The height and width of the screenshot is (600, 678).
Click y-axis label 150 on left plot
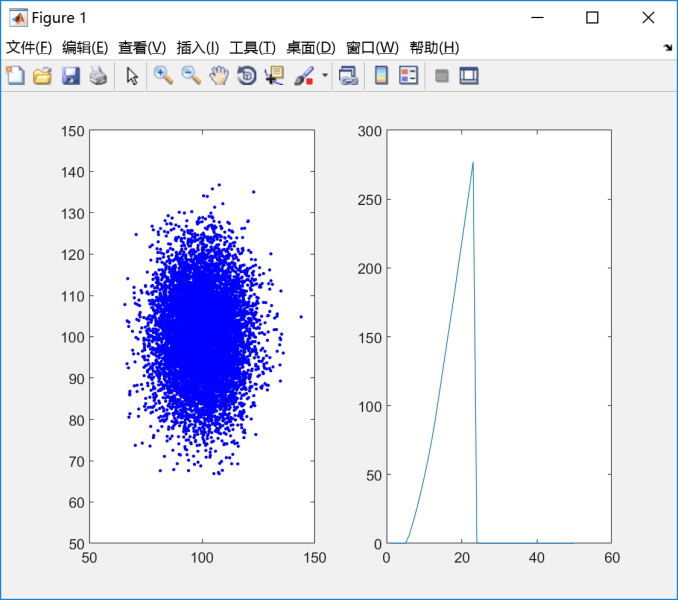(x=73, y=131)
